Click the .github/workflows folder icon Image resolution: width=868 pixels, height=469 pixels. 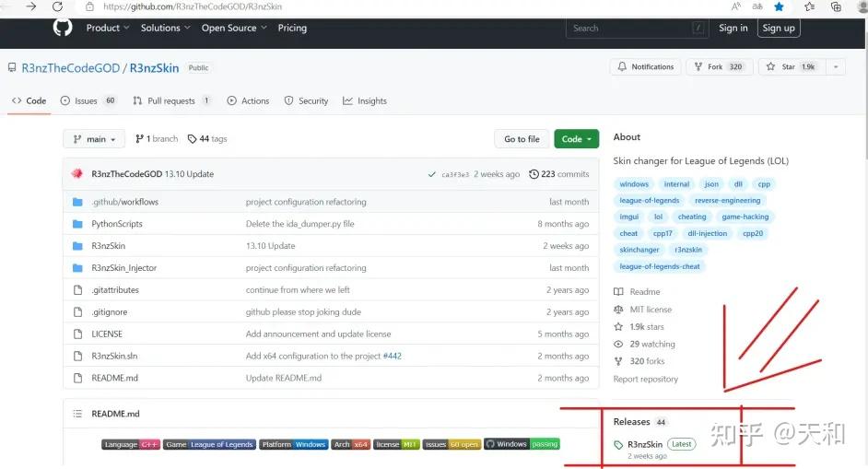pos(77,202)
